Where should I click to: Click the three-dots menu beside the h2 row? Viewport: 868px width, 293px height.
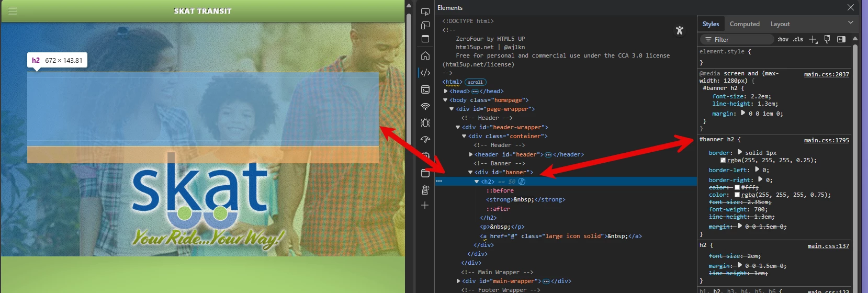439,181
